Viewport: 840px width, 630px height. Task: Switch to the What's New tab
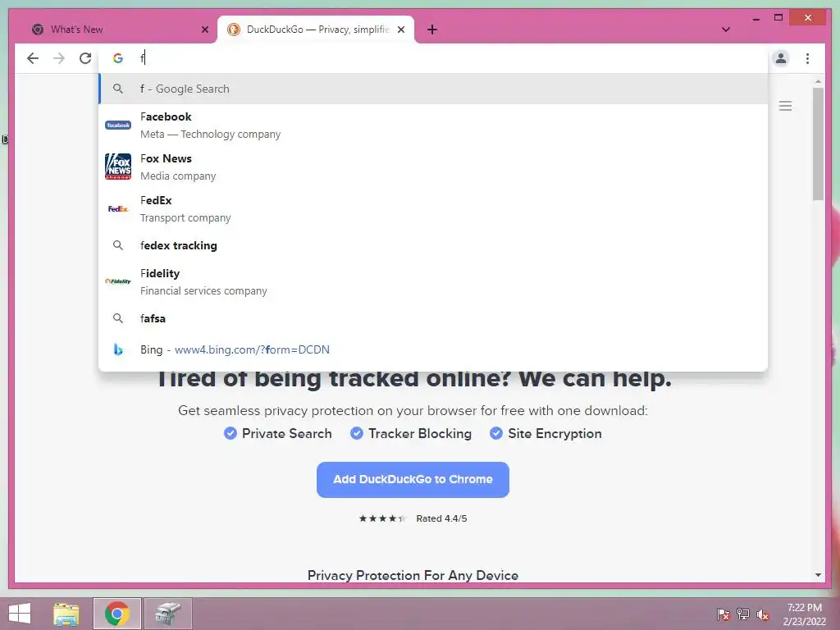116,30
